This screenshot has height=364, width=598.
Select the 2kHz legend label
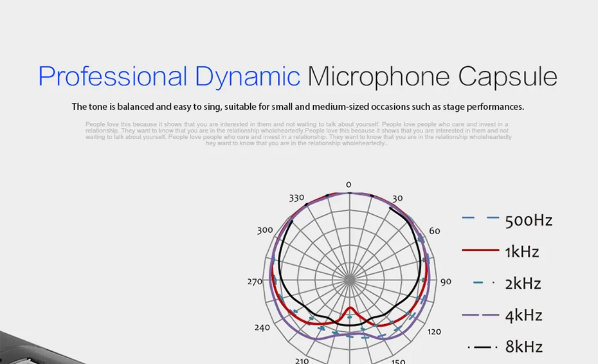click(523, 284)
